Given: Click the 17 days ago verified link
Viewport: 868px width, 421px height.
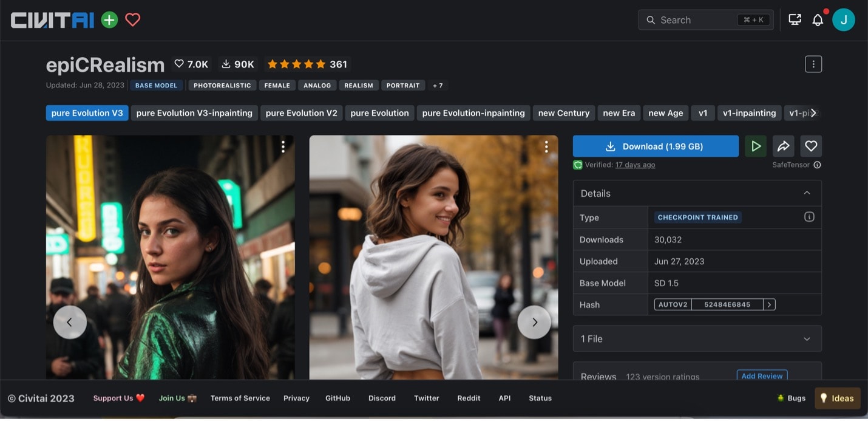Looking at the screenshot, I should (635, 165).
